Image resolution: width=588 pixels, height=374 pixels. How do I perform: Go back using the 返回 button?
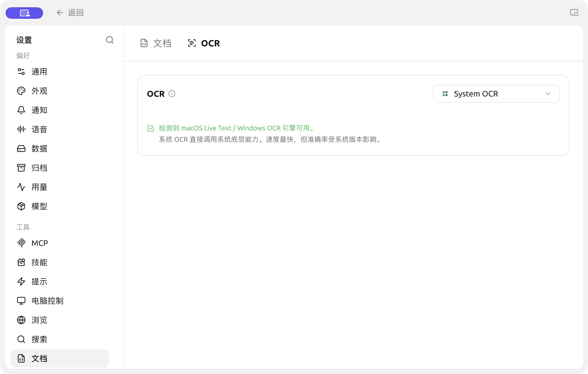pos(70,12)
